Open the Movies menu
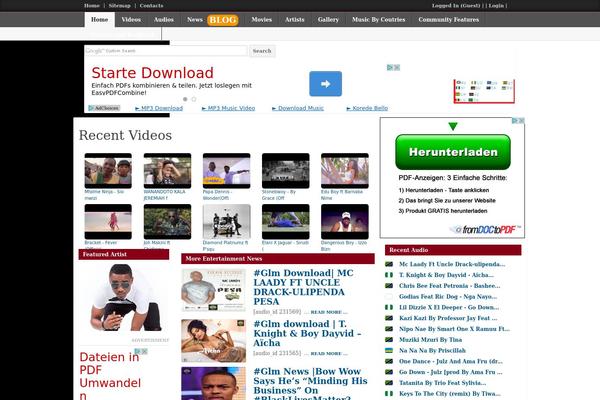Image resolution: width=600 pixels, height=400 pixels. pos(261,20)
